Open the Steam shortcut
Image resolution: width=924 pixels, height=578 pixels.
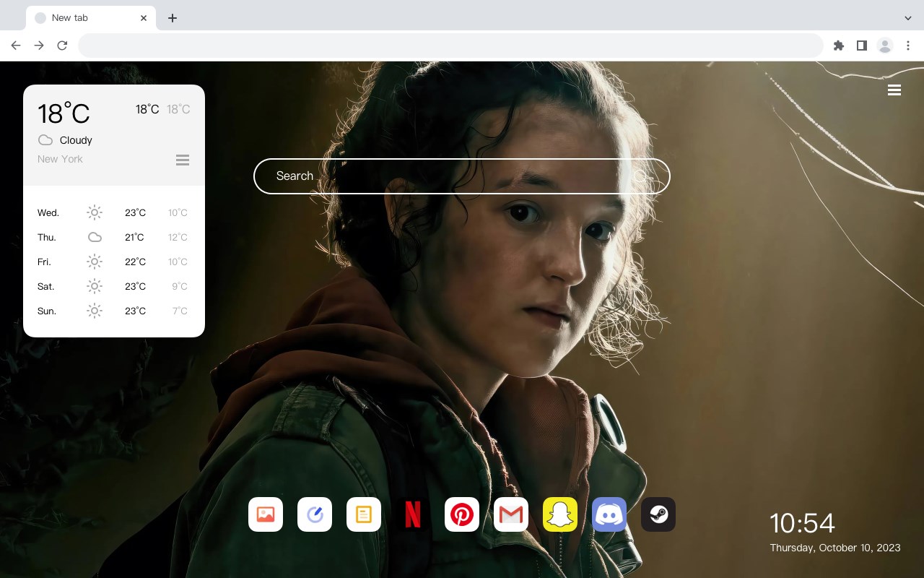[658, 514]
